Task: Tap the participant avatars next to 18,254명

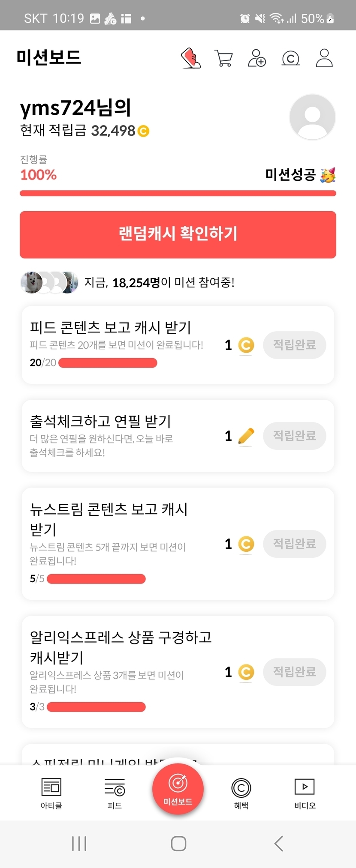Action: point(49,282)
